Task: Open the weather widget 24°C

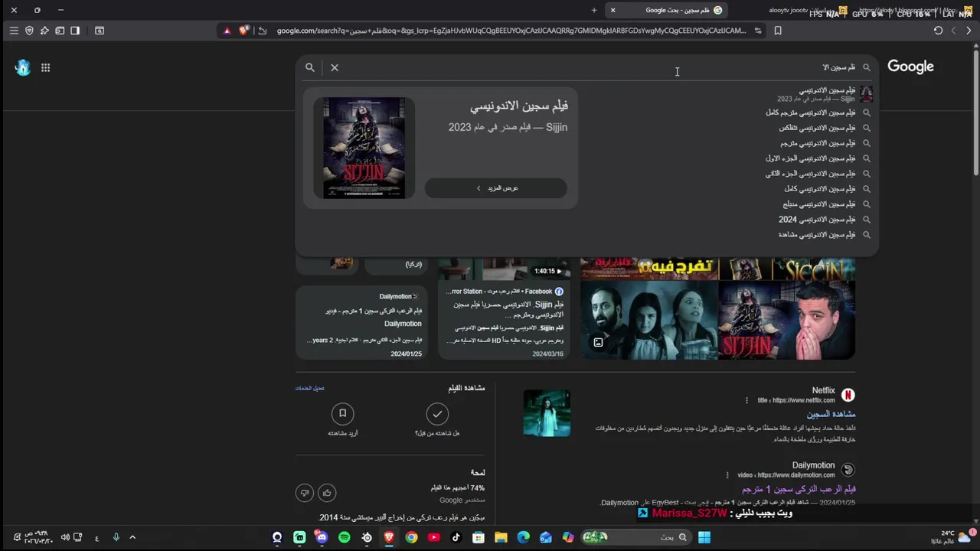Action: click(x=952, y=537)
